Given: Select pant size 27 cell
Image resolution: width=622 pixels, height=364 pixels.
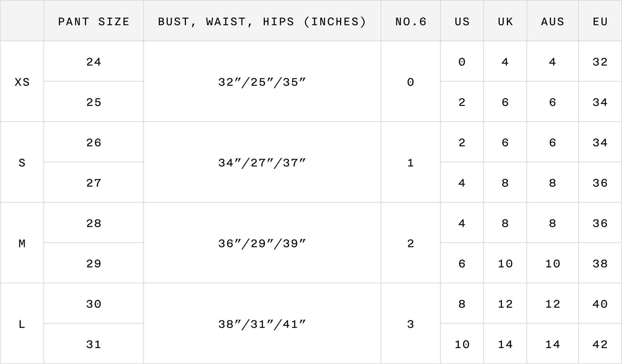Looking at the screenshot, I should coord(94,183).
